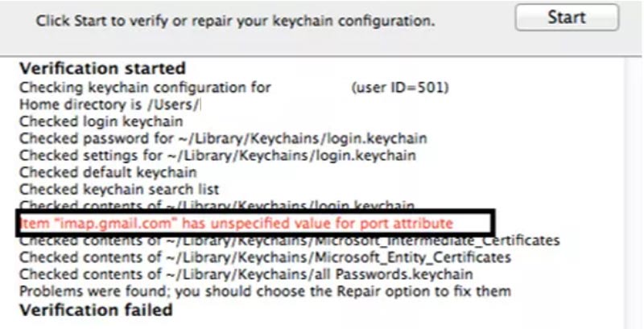Select the all Passwords.keychain contents line
644x329 pixels.
246,274
